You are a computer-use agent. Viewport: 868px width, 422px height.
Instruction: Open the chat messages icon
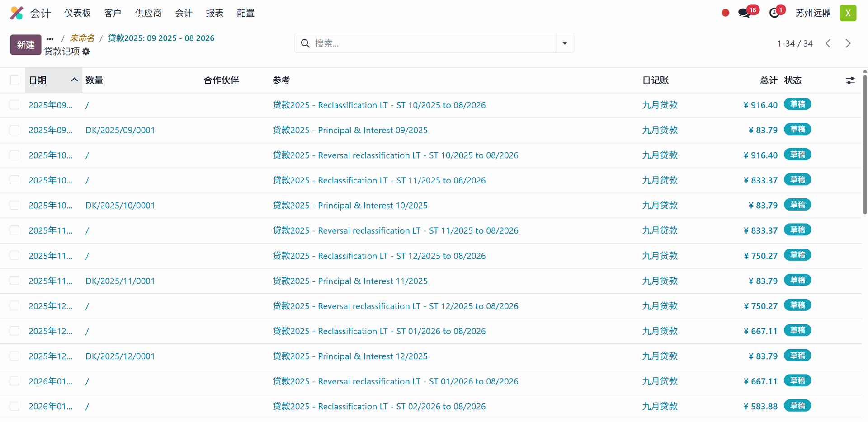744,13
